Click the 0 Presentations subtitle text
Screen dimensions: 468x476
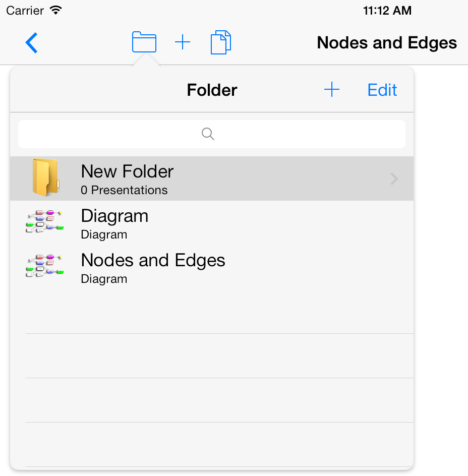point(124,190)
